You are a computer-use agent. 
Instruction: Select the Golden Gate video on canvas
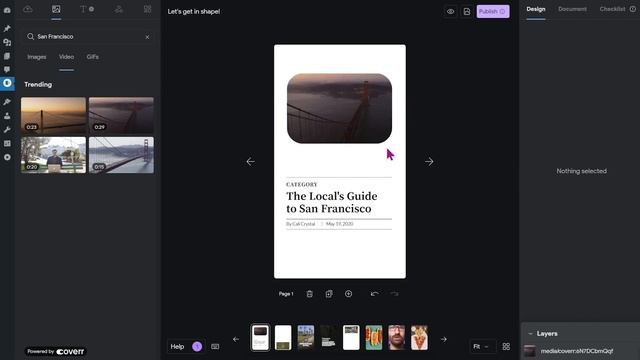click(x=339, y=108)
